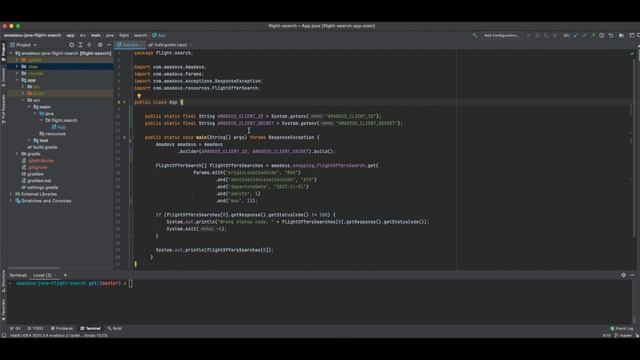Open the Favorites side tool window
640x360 pixels.
(3, 310)
